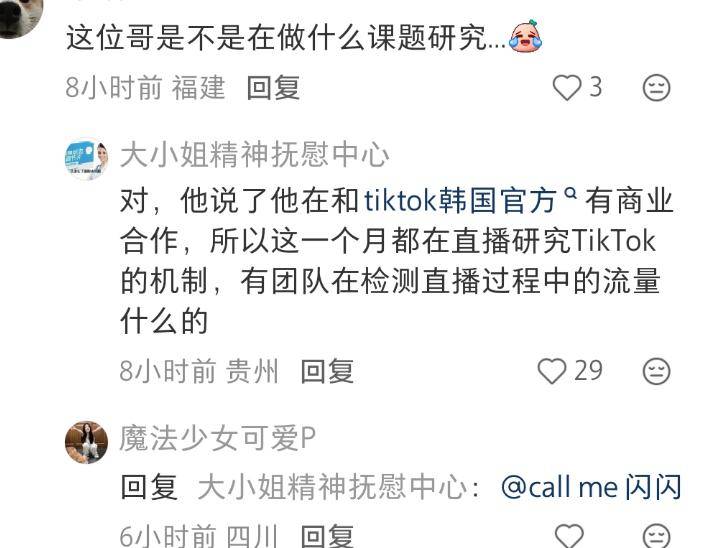Reply to the 6小时前 四川 comment

tap(327, 536)
